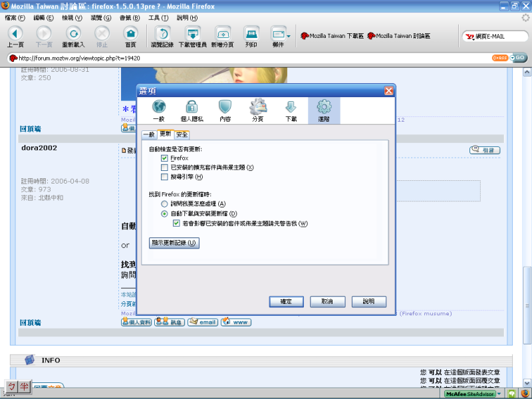Select the 內容 shield pane icon

tap(225, 110)
